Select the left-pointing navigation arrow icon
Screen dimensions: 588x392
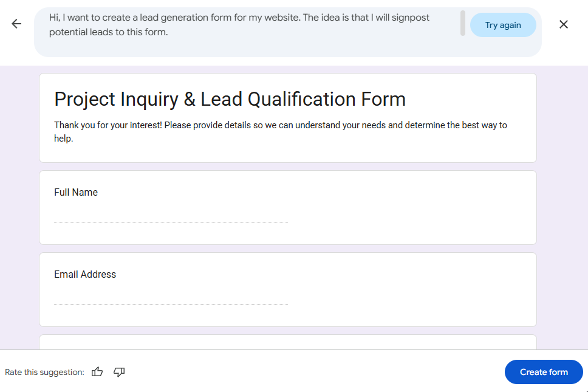[x=16, y=24]
